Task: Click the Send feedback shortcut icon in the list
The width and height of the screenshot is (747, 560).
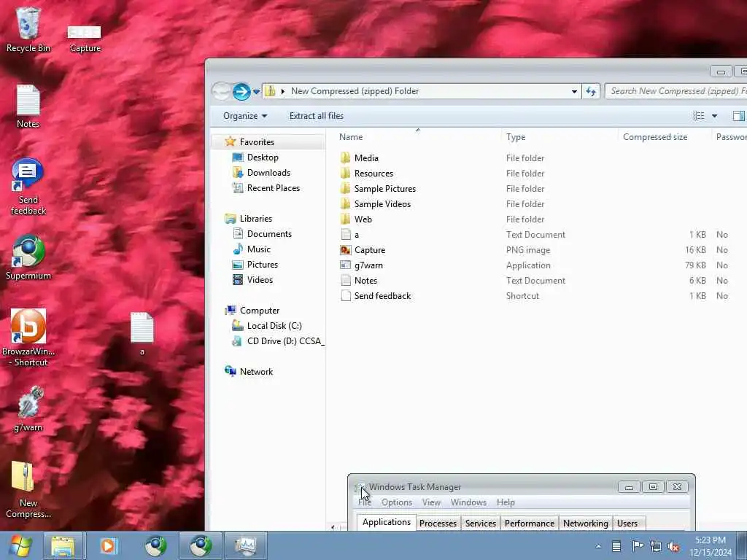Action: [346, 296]
